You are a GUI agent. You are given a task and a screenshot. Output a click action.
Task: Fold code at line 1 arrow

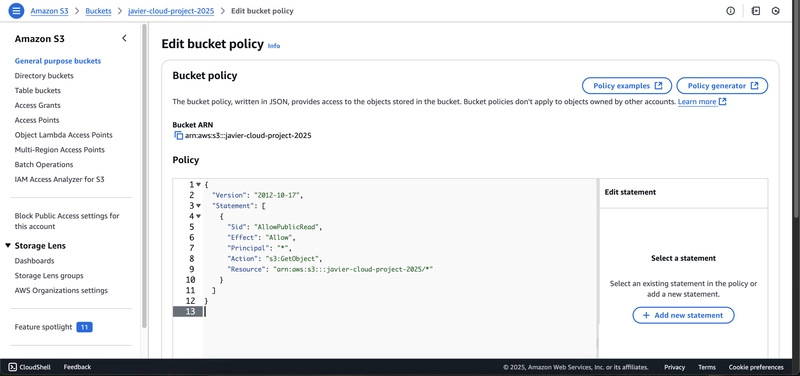[198, 185]
